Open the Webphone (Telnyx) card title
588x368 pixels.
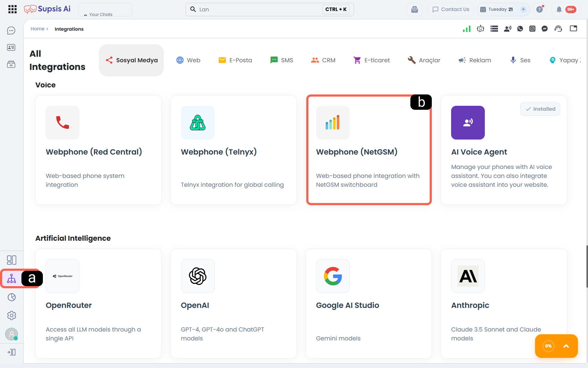219,152
